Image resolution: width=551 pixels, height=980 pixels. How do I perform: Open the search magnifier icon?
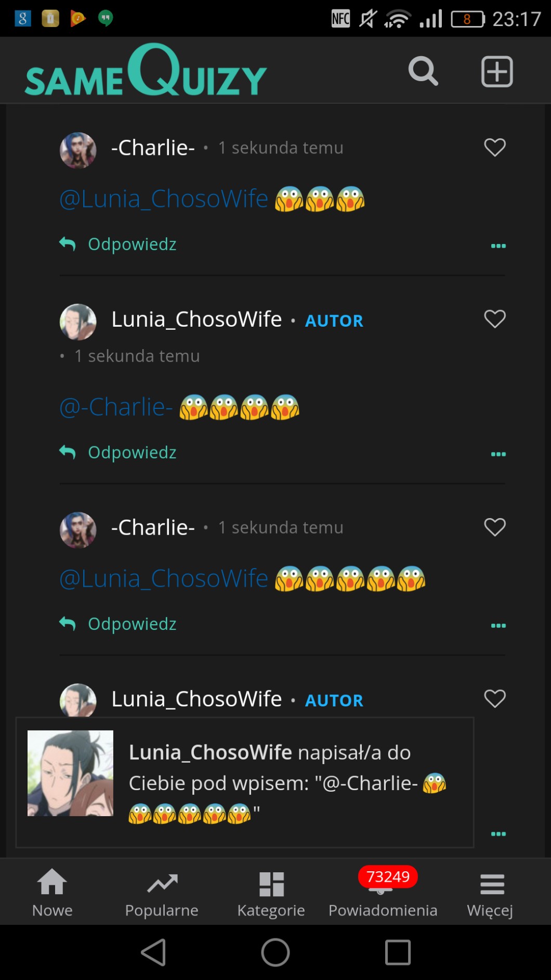coord(423,71)
